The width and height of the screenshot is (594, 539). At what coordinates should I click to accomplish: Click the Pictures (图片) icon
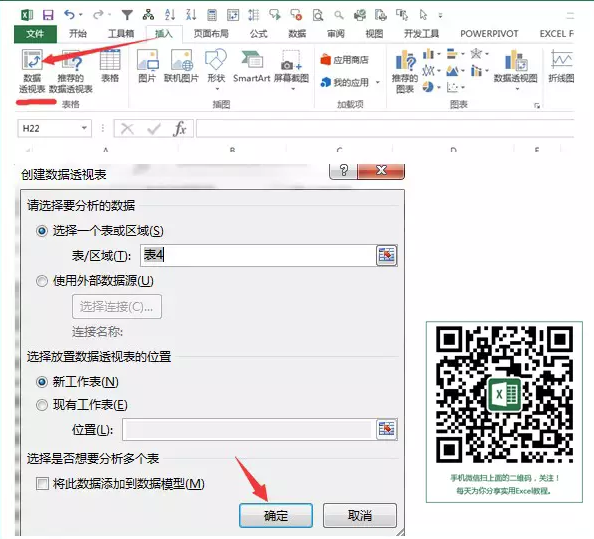(147, 66)
